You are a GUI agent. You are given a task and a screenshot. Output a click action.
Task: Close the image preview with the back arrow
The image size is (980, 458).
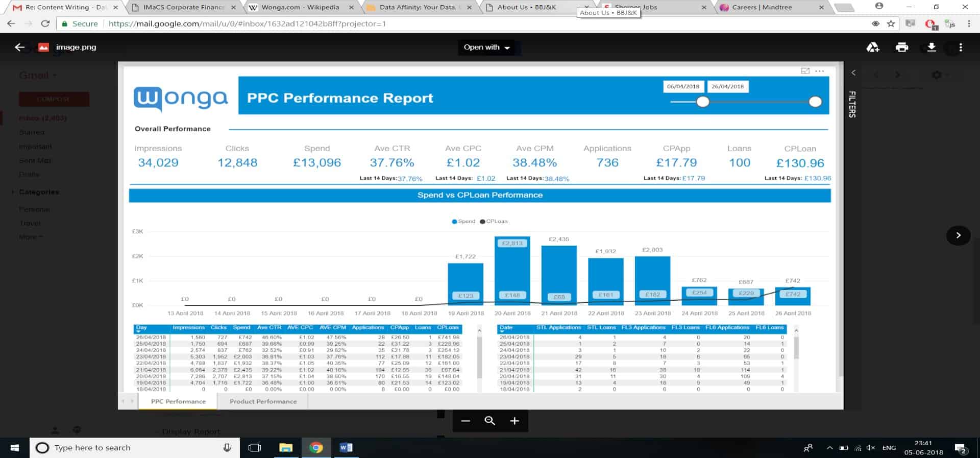pos(20,47)
